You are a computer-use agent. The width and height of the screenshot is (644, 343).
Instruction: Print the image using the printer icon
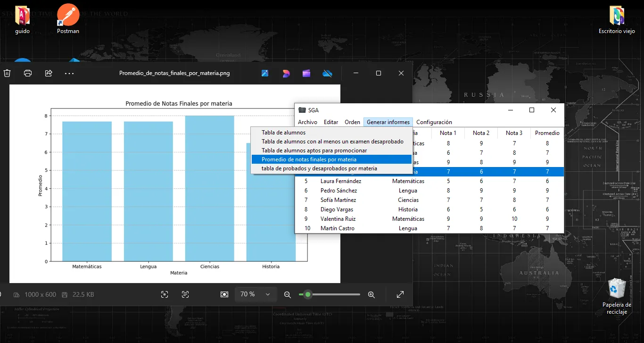[x=28, y=73]
